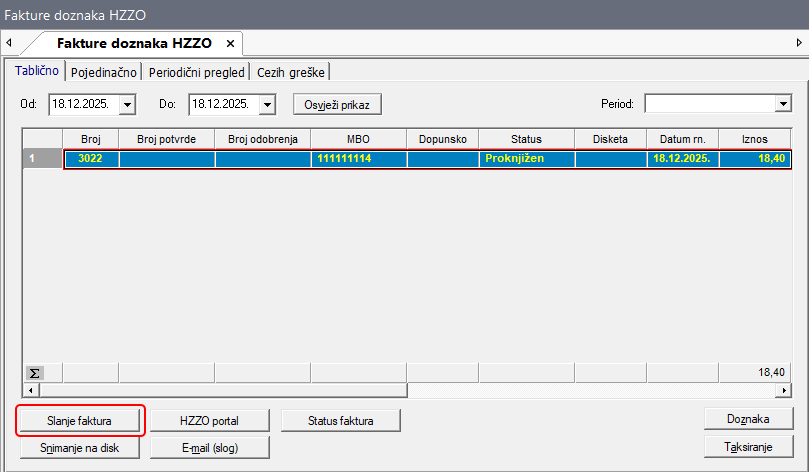Close the Fakture doznaka HZZO tab

229,44
